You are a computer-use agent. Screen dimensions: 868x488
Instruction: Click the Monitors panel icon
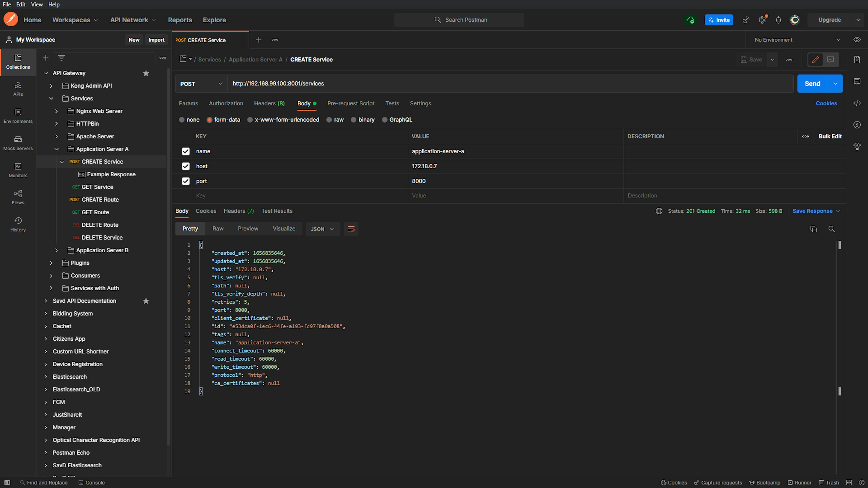(18, 166)
